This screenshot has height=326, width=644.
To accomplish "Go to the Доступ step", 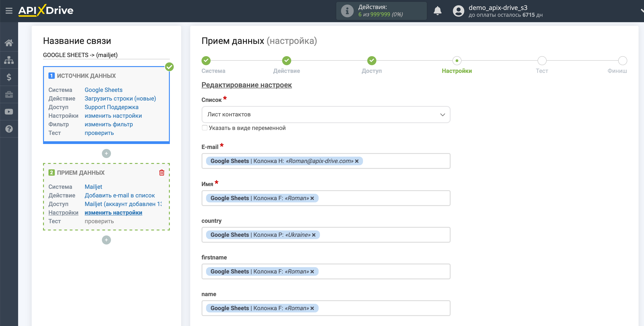I will pyautogui.click(x=372, y=60).
